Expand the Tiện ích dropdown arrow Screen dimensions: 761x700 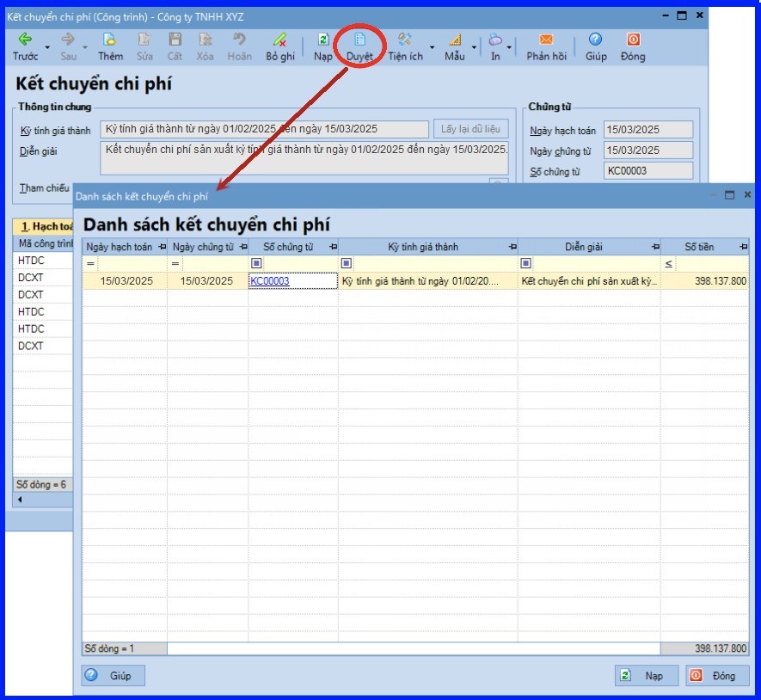[x=432, y=47]
